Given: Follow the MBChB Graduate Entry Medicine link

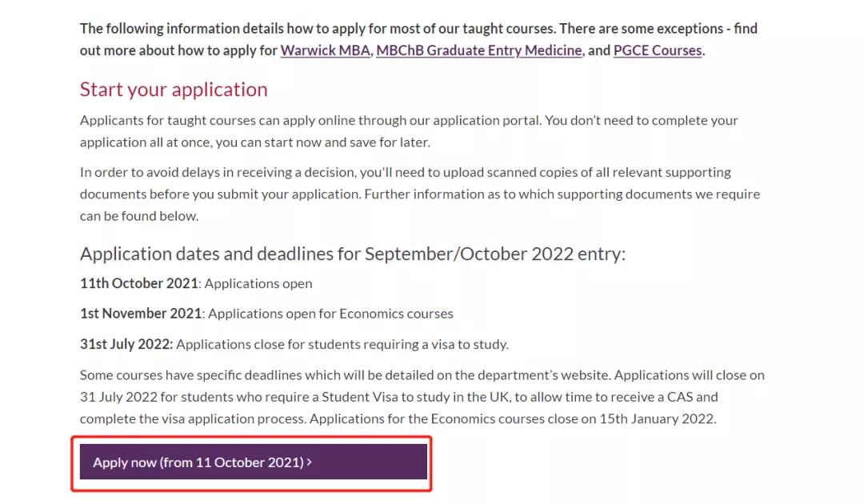Looking at the screenshot, I should (478, 50).
